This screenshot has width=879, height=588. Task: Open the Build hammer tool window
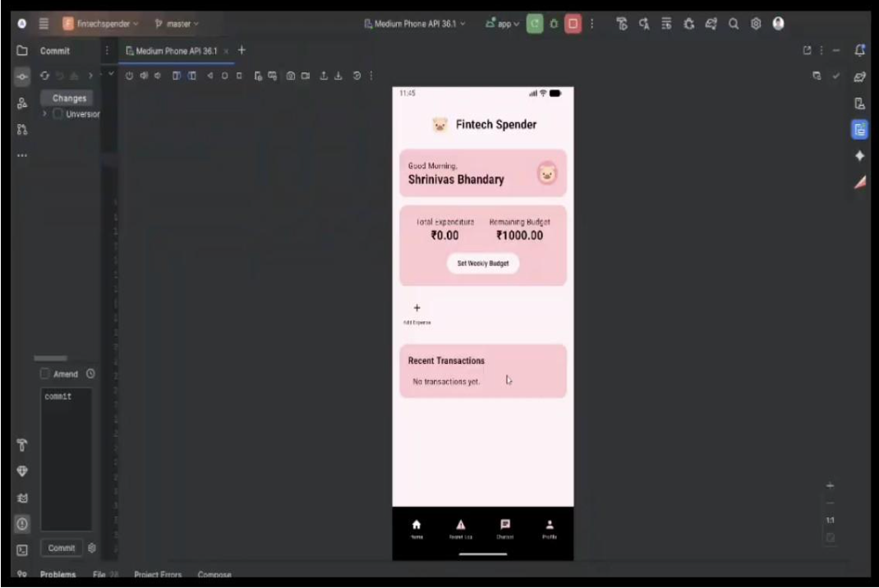point(22,445)
